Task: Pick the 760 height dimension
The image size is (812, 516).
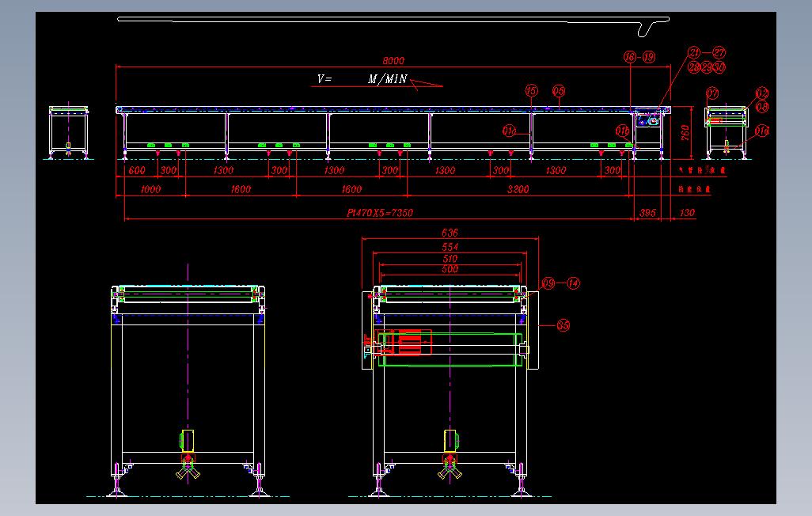Action: click(x=685, y=133)
